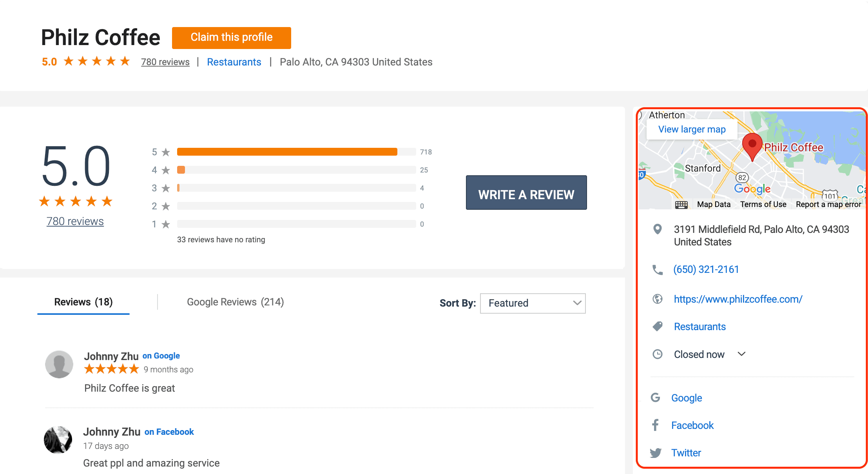868x474 pixels.
Task: Open the 780 reviews link in the header
Action: pyautogui.click(x=165, y=62)
